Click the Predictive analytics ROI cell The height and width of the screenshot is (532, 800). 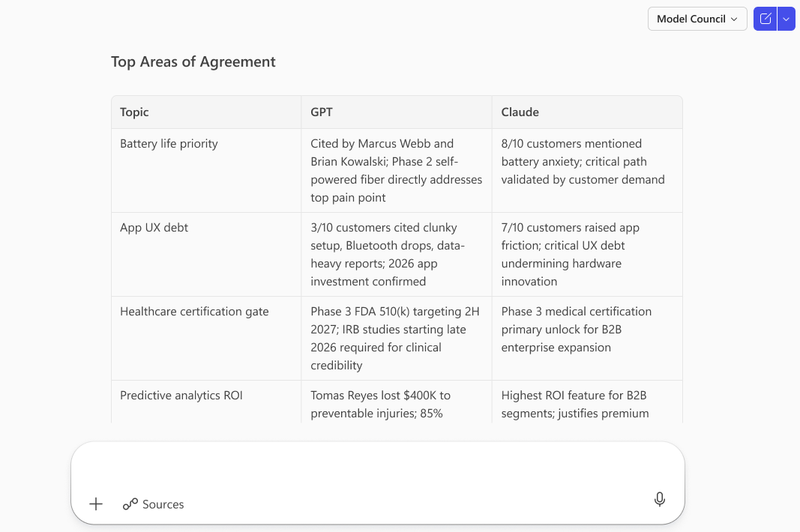pos(181,396)
